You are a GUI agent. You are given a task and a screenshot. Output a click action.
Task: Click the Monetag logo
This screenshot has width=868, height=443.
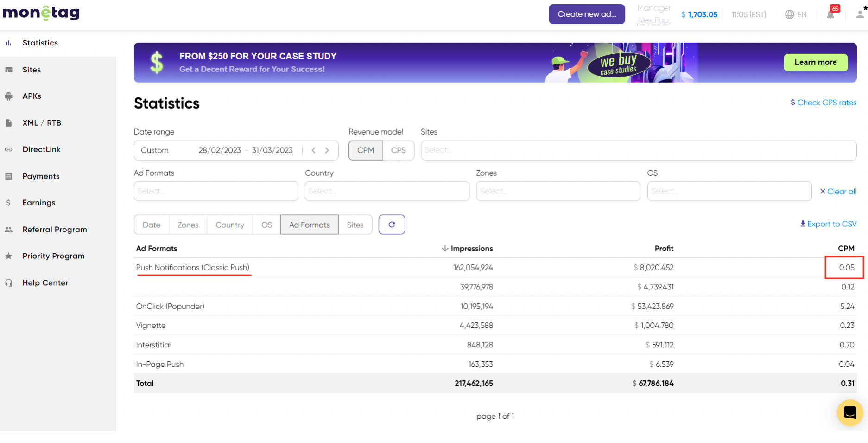[41, 13]
